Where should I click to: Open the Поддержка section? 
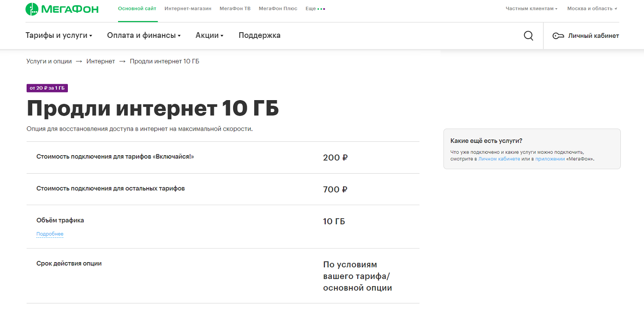pos(260,35)
